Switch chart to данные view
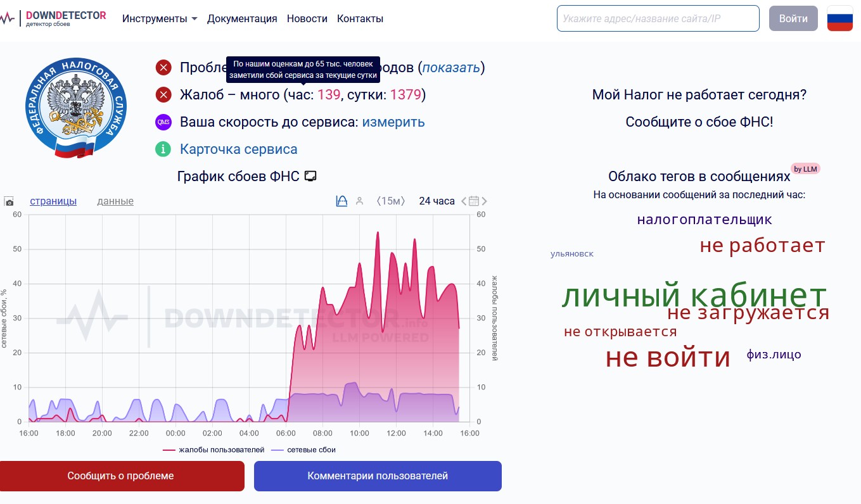 [x=115, y=201]
